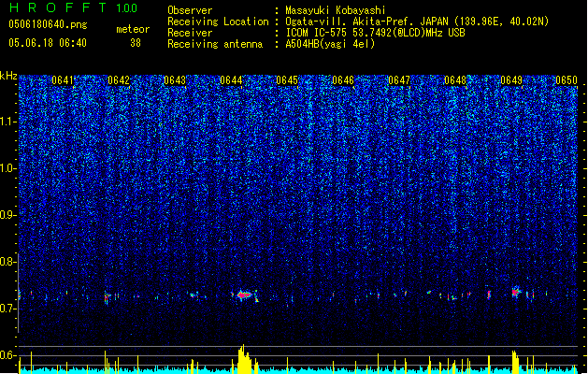Click the 0650 time marker
Viewport: 588px width, 374px height.
pyautogui.click(x=566, y=80)
